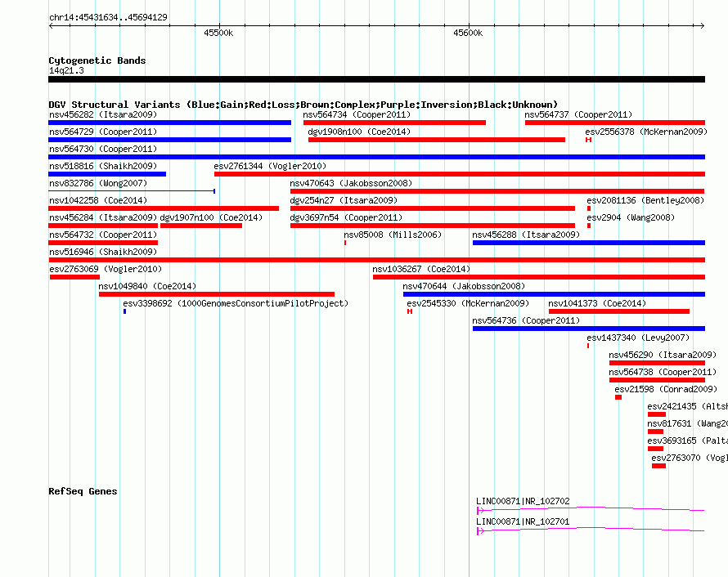
Task: Open the nsv564730 (Cooper2011) blue gain bar
Action: click(x=376, y=157)
